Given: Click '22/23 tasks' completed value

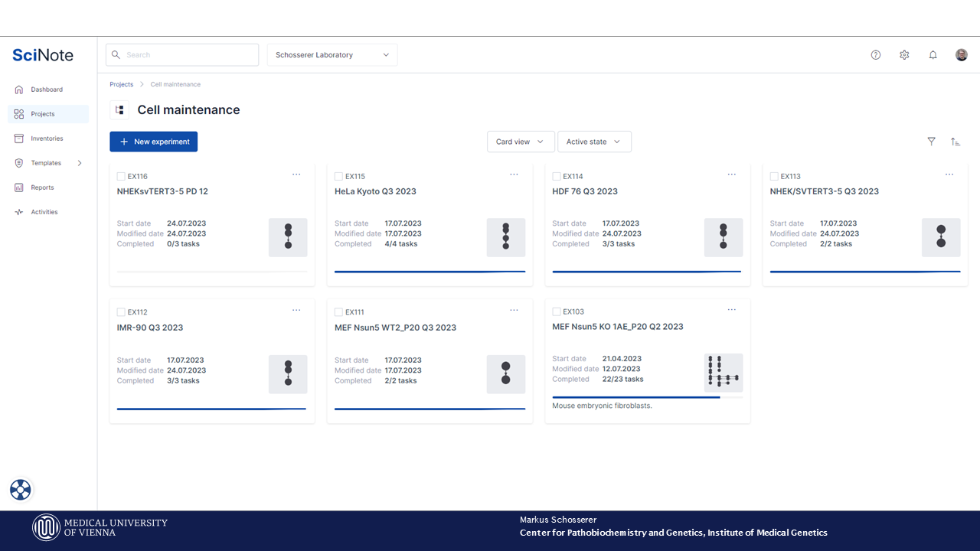Looking at the screenshot, I should click(622, 379).
